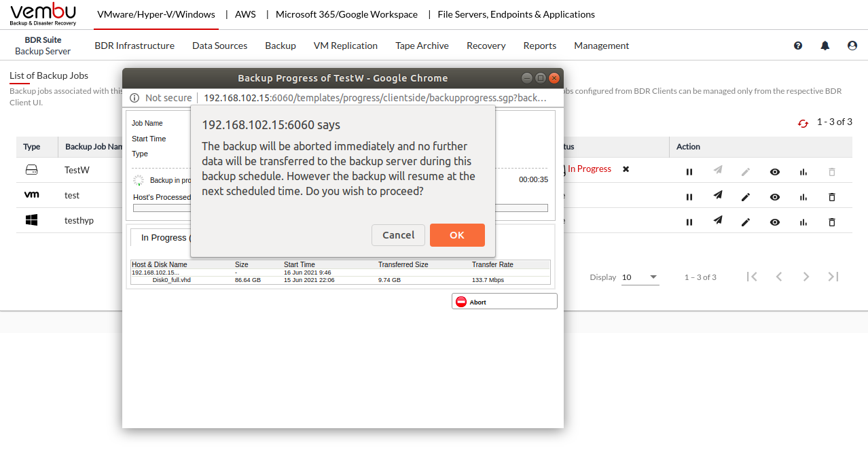Suspend the TestW backup job
Viewport: 868px width, 454px height.
pyautogui.click(x=689, y=172)
